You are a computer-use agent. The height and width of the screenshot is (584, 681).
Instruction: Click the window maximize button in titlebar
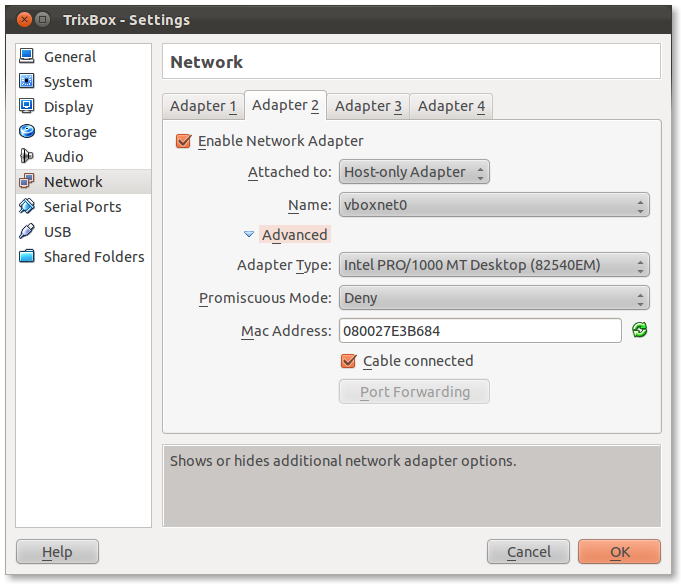pyautogui.click(x=43, y=20)
